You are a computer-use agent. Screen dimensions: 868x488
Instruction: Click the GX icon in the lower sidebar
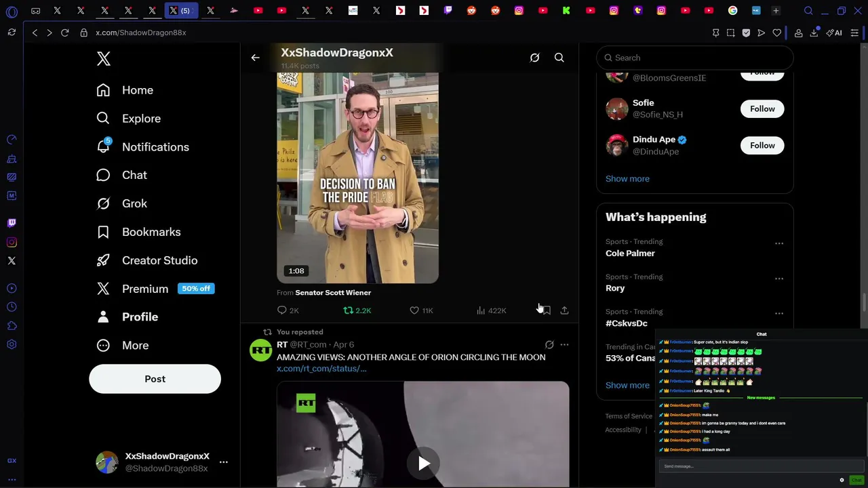pos(12,461)
